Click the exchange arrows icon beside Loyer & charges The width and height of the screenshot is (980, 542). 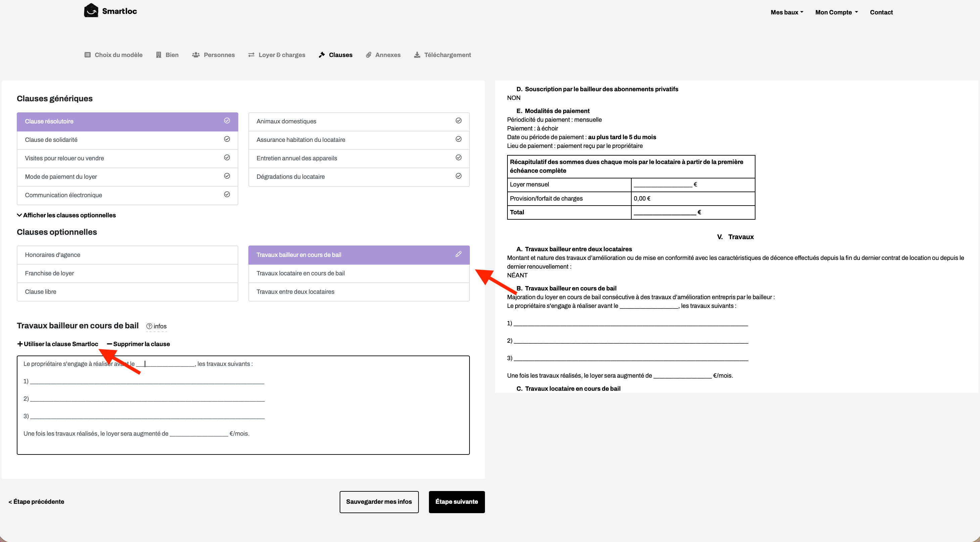[251, 55]
